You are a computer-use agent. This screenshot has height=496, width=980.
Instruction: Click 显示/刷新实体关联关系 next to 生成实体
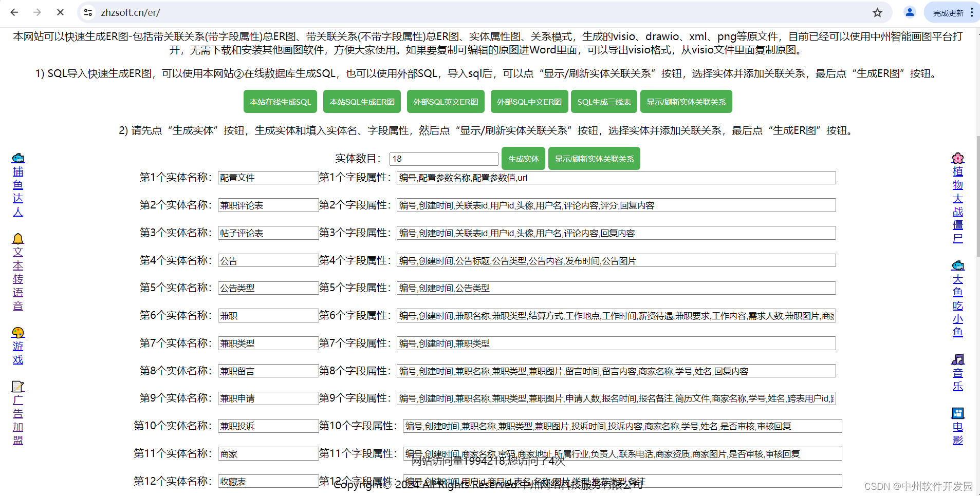594,159
